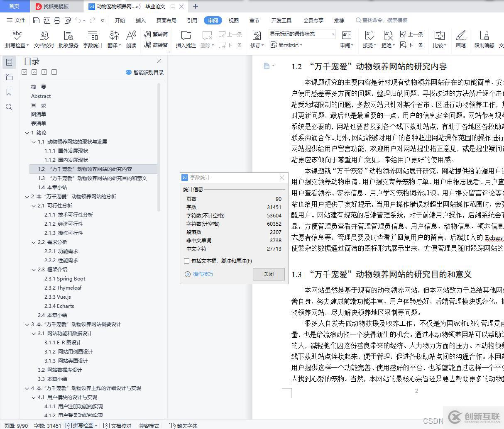Collapse the 1 绪论 outline section
504x429 pixels.
[27, 133]
